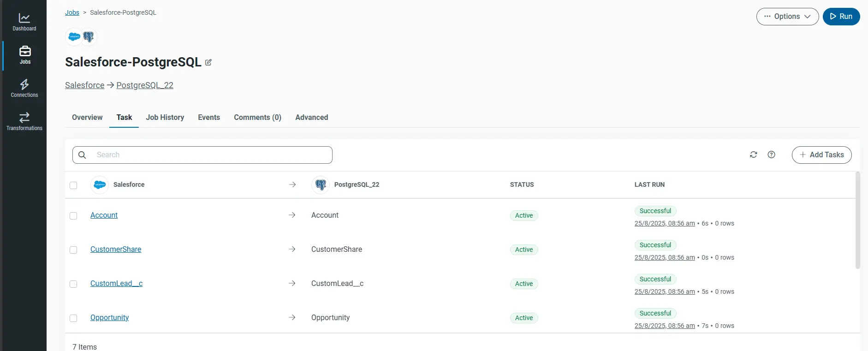The height and width of the screenshot is (351, 868).
Task: Click the search magnifier icon
Action: click(x=82, y=155)
